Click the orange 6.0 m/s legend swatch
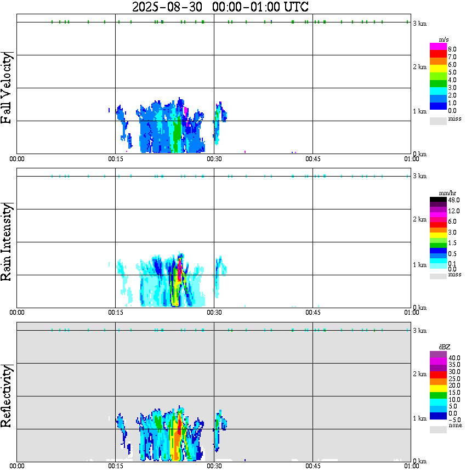Screen dimensions: 466x476 pyautogui.click(x=438, y=61)
